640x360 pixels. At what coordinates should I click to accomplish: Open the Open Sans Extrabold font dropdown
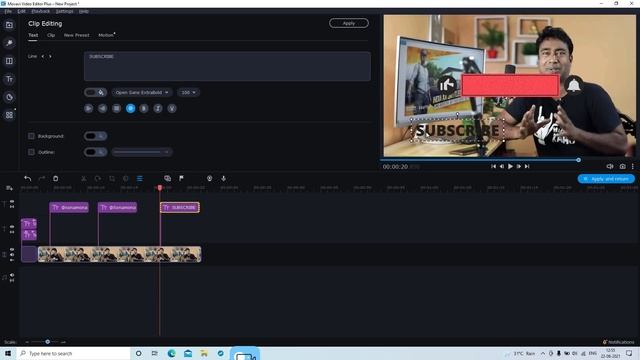[142, 93]
